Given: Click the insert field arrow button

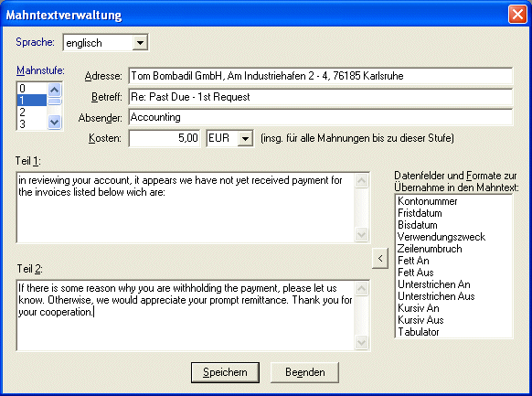Looking at the screenshot, I should pos(380,259).
